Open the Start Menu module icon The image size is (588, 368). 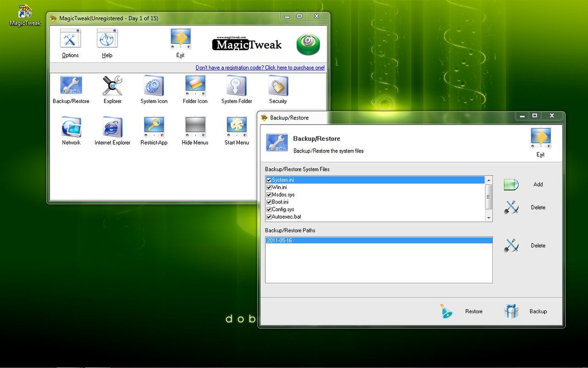237,127
